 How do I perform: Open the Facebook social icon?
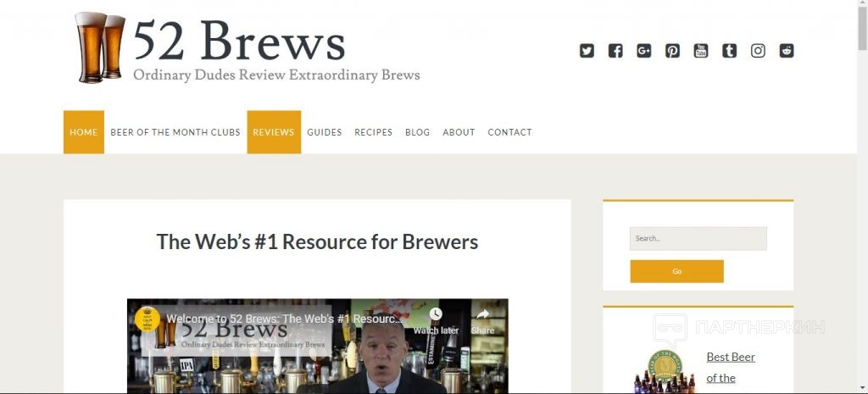(x=615, y=51)
